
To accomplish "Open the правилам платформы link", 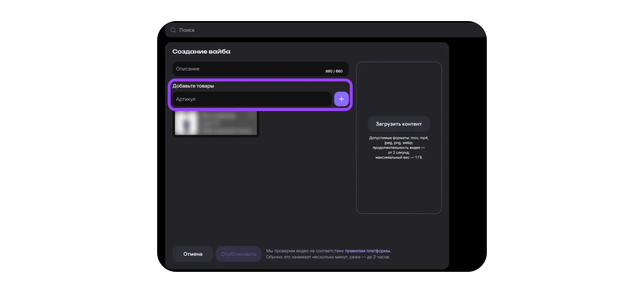I will pyautogui.click(x=368, y=251).
